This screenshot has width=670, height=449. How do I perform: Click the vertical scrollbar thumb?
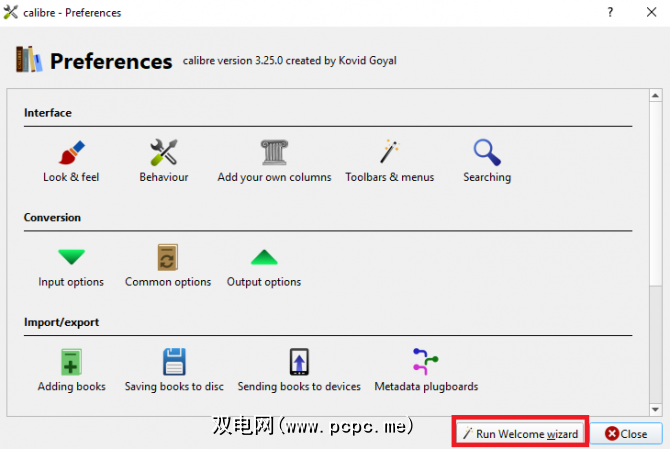(655, 193)
